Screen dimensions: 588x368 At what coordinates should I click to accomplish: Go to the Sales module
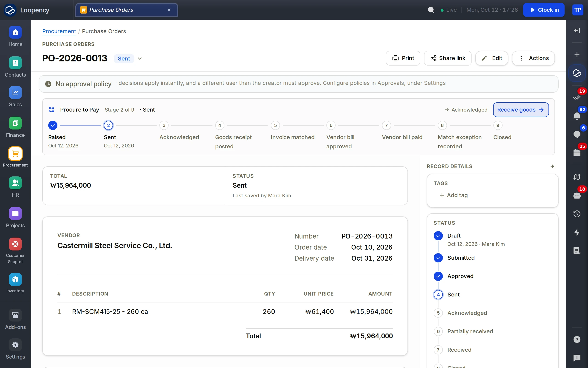(15, 97)
